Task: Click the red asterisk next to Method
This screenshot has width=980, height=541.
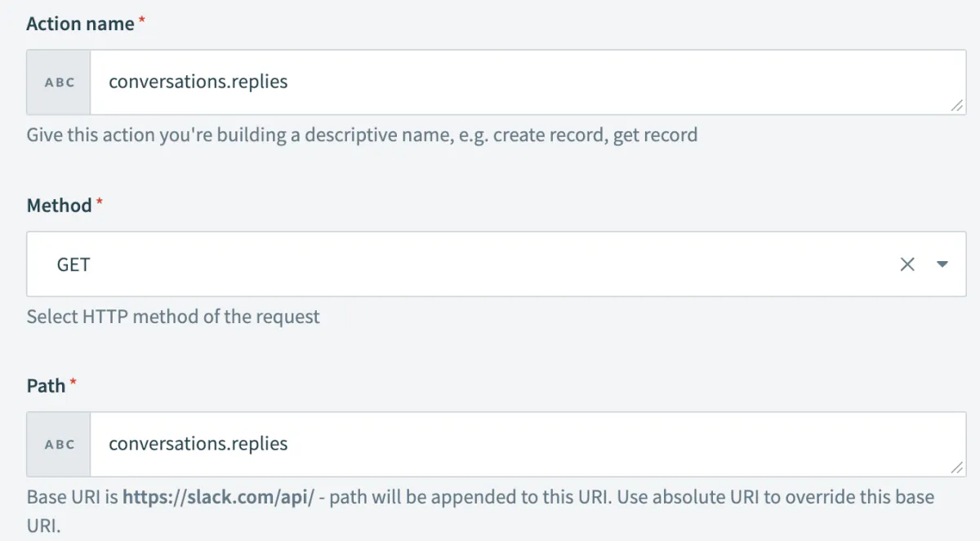Action: coord(100,202)
